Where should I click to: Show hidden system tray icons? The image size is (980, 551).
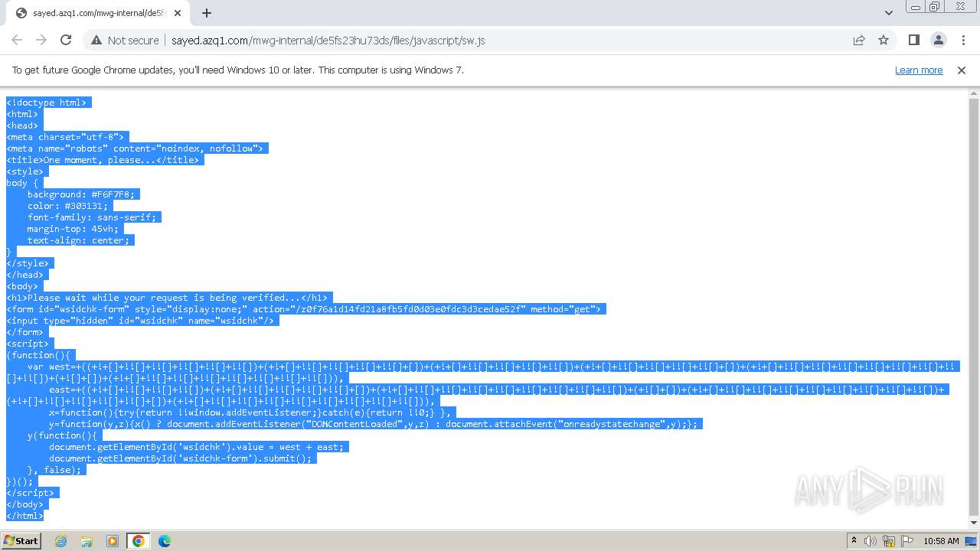[x=854, y=541]
